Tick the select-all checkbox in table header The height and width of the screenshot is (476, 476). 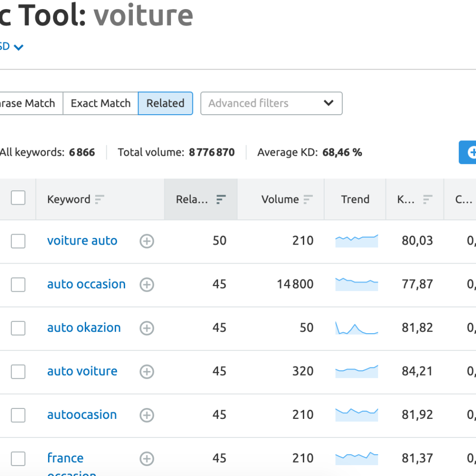[18, 198]
